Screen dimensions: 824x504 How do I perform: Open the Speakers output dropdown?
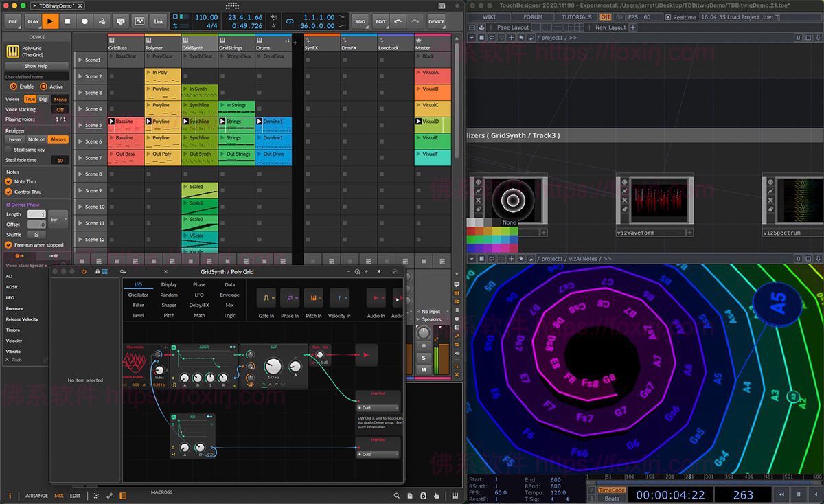[x=432, y=319]
